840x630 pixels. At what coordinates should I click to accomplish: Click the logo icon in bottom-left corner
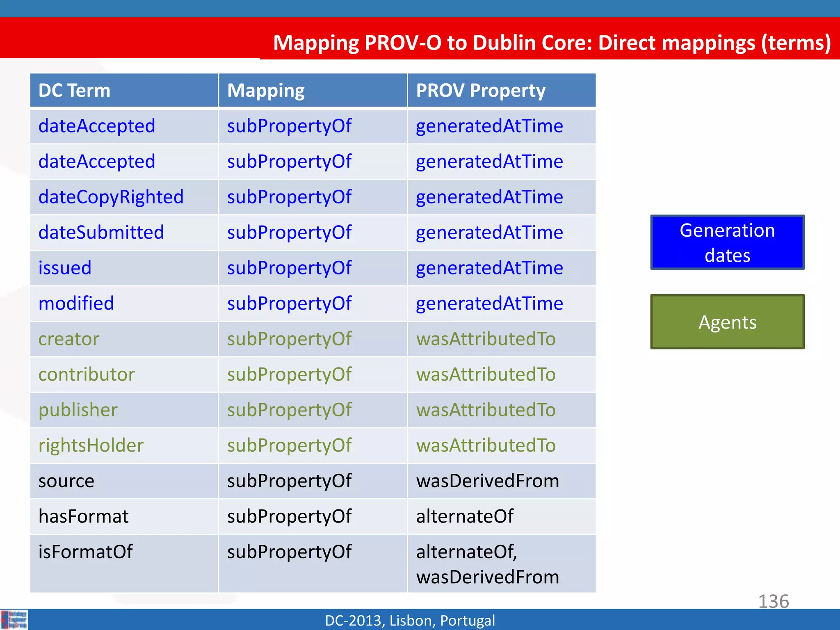pyautogui.click(x=14, y=619)
